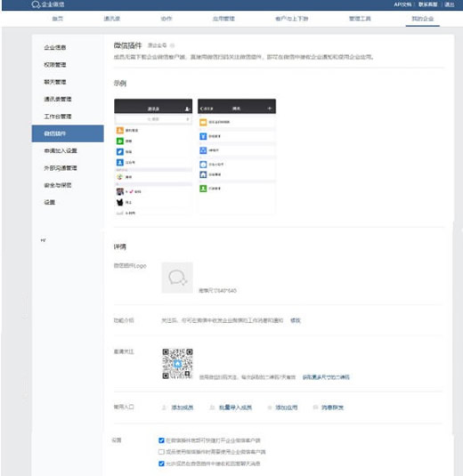This screenshot has width=463, height=476.
Task: Click the 添加成员 person icon
Action: (x=164, y=407)
